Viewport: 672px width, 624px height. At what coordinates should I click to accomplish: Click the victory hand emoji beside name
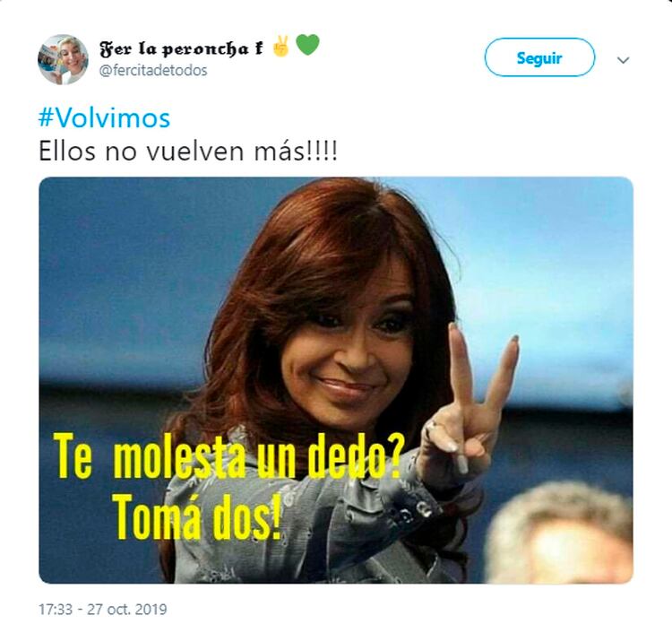(x=281, y=47)
